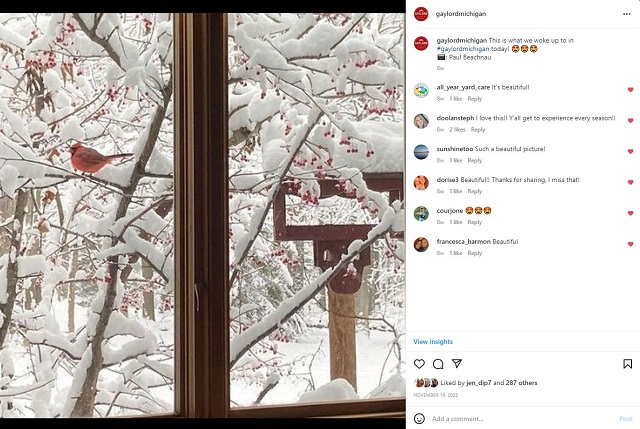Image resolution: width=640 pixels, height=429 pixels.
Task: Click View insights link
Action: pos(433,342)
